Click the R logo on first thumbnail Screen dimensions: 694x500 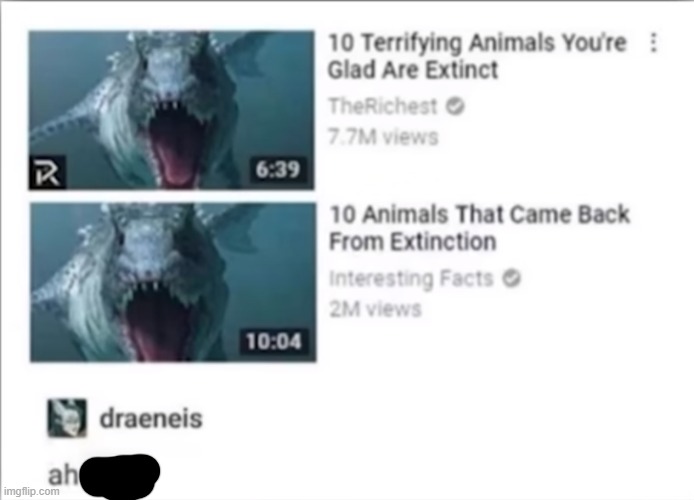point(47,172)
